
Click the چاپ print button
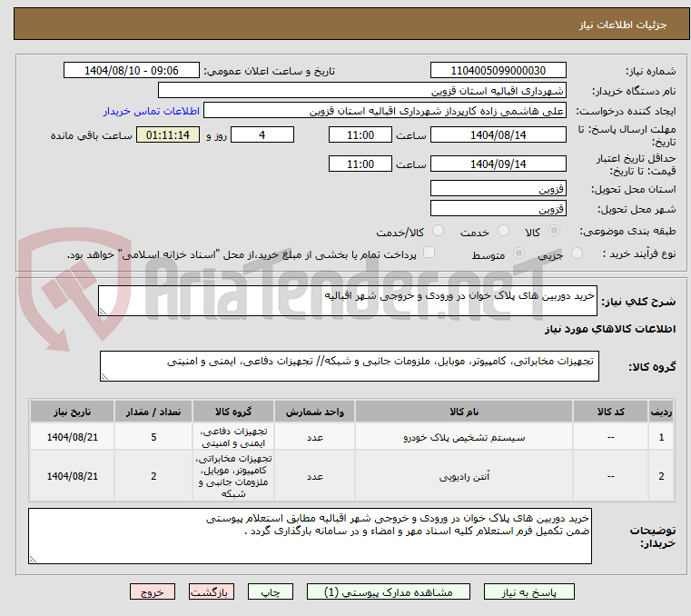271,592
